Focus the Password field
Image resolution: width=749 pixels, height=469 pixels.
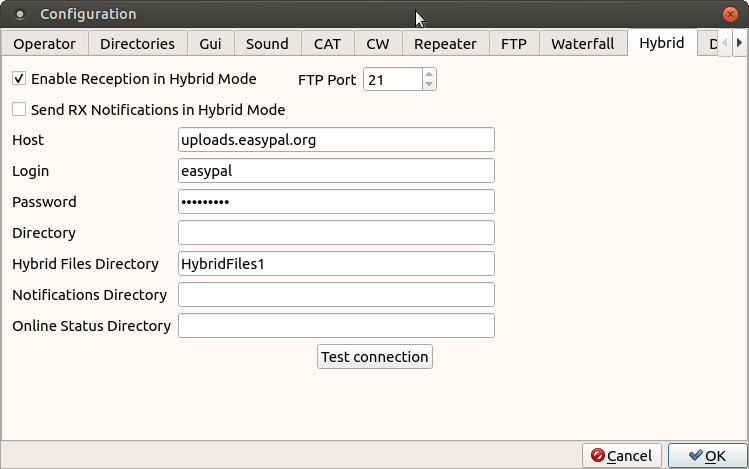tap(336, 202)
